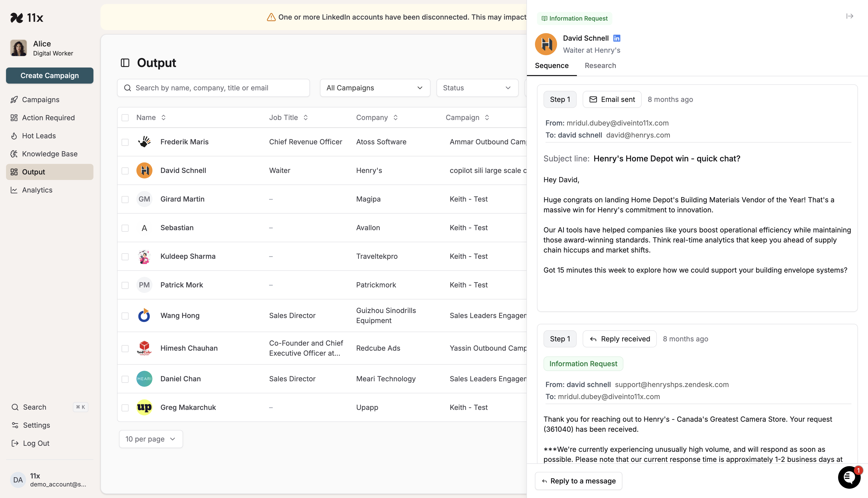Toggle the sidebar panel icon beside Output

[x=125, y=63]
